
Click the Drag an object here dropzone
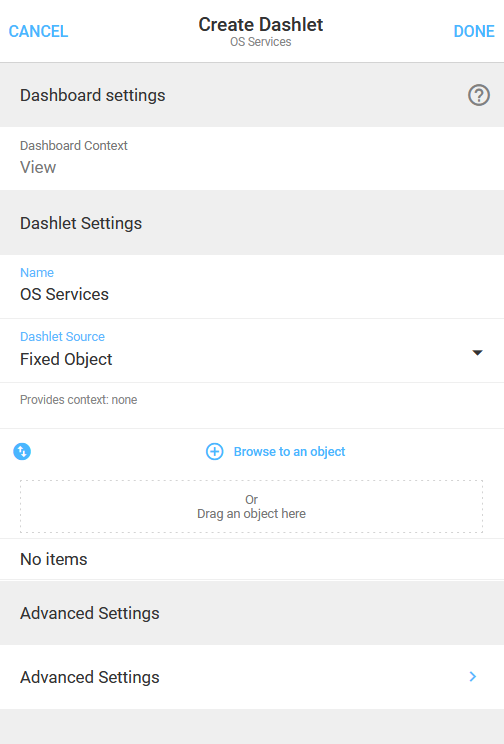[x=252, y=506]
